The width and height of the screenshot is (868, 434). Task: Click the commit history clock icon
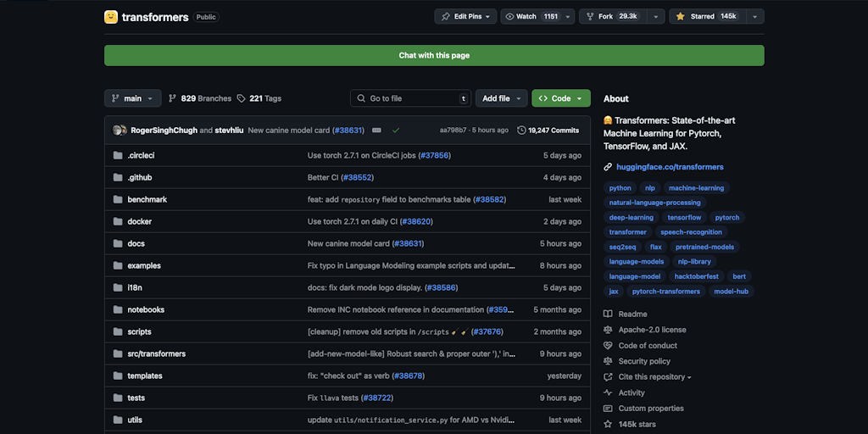pyautogui.click(x=521, y=131)
